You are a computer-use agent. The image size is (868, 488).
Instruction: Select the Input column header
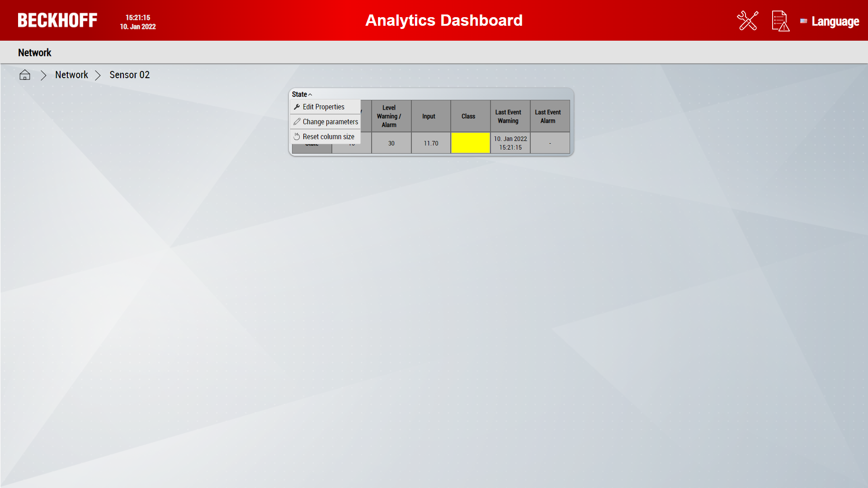coord(431,116)
